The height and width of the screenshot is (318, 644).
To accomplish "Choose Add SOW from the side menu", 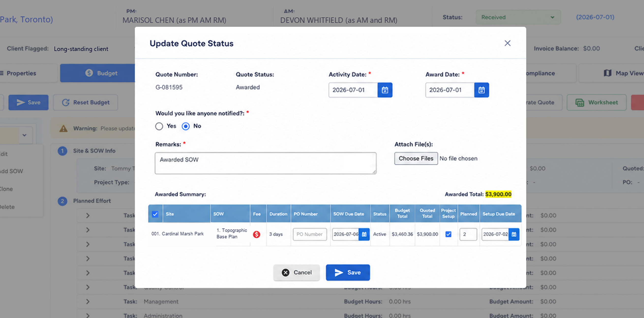I will click(x=12, y=171).
